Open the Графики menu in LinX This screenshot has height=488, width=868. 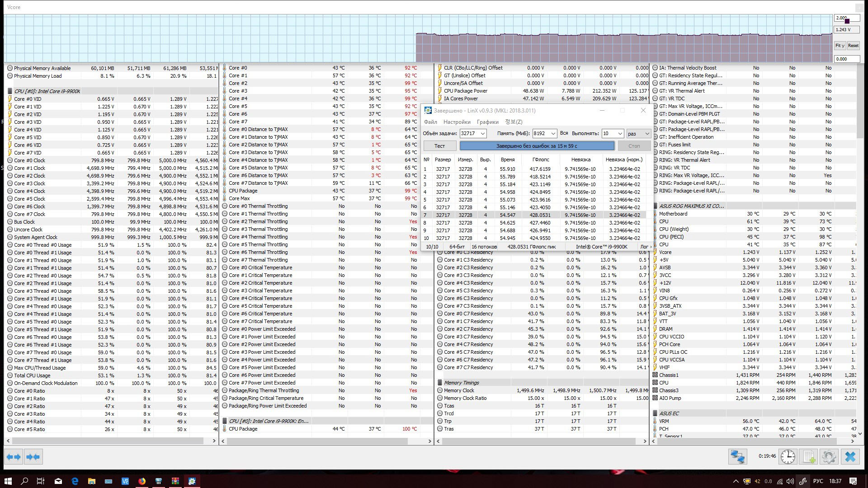[x=487, y=122]
